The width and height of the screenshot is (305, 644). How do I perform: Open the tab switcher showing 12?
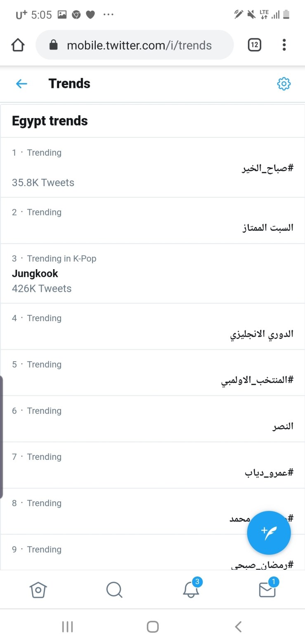[255, 45]
